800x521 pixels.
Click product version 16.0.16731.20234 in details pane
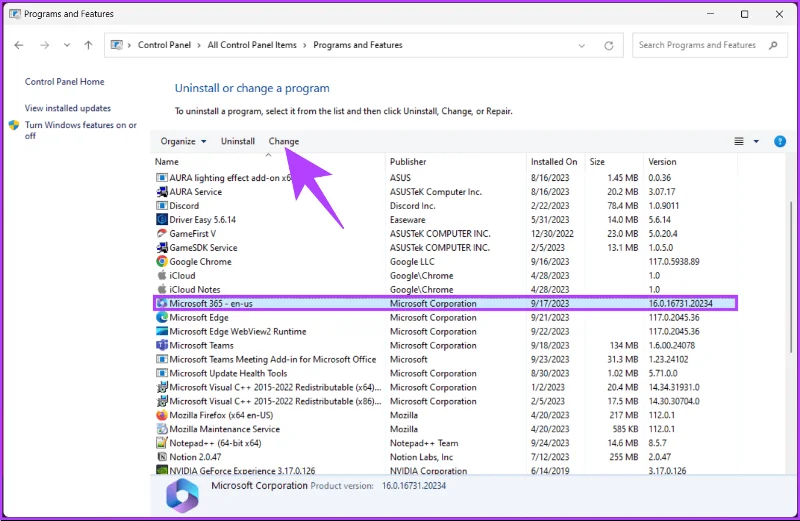coord(414,486)
